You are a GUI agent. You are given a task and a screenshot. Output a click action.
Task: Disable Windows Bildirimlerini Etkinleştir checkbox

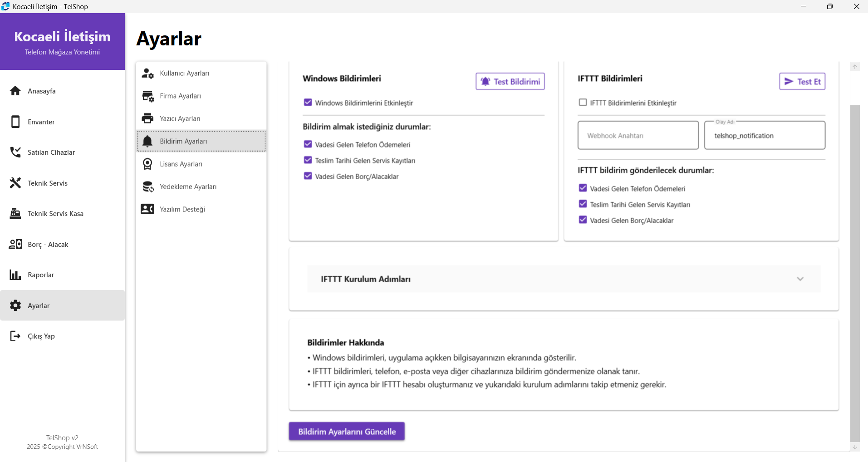(308, 103)
